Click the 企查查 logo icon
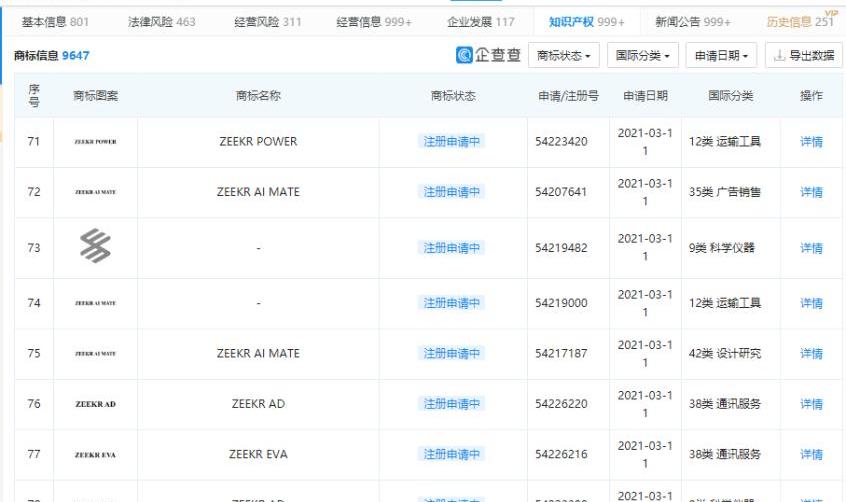The image size is (846, 502). [464, 55]
